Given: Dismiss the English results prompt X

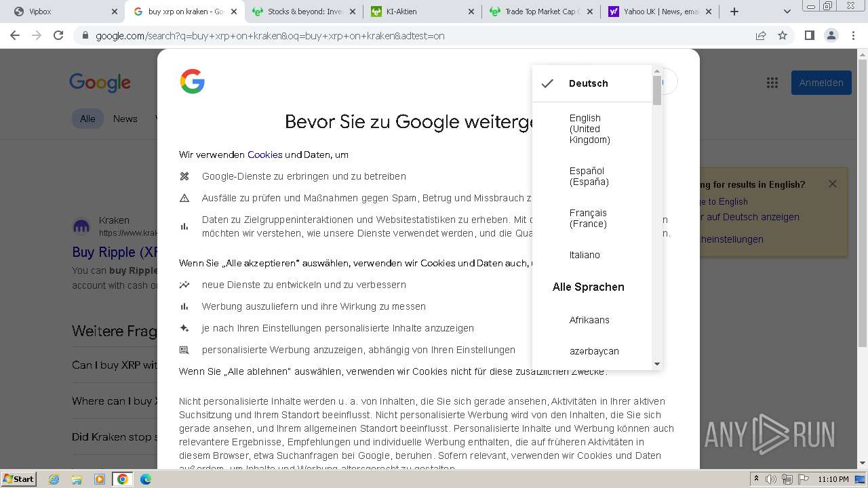Looking at the screenshot, I should tap(833, 184).
